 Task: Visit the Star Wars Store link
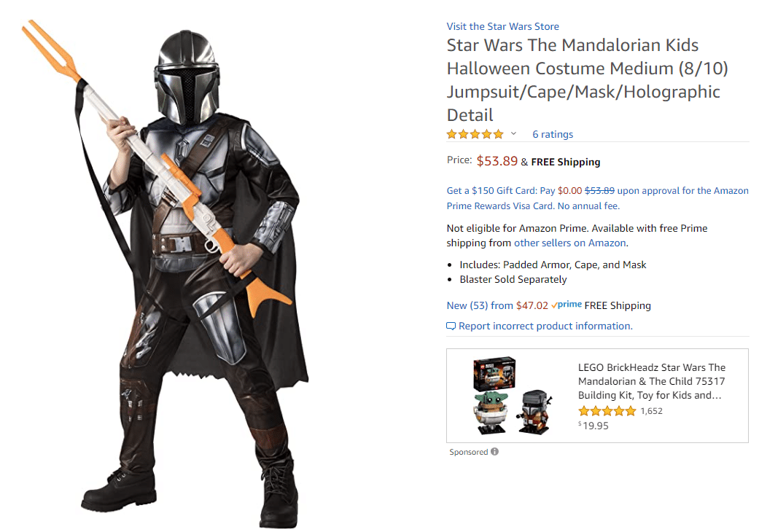[x=502, y=26]
